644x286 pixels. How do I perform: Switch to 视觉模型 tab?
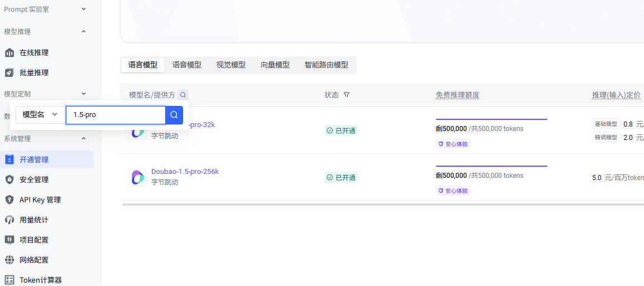[x=231, y=65]
